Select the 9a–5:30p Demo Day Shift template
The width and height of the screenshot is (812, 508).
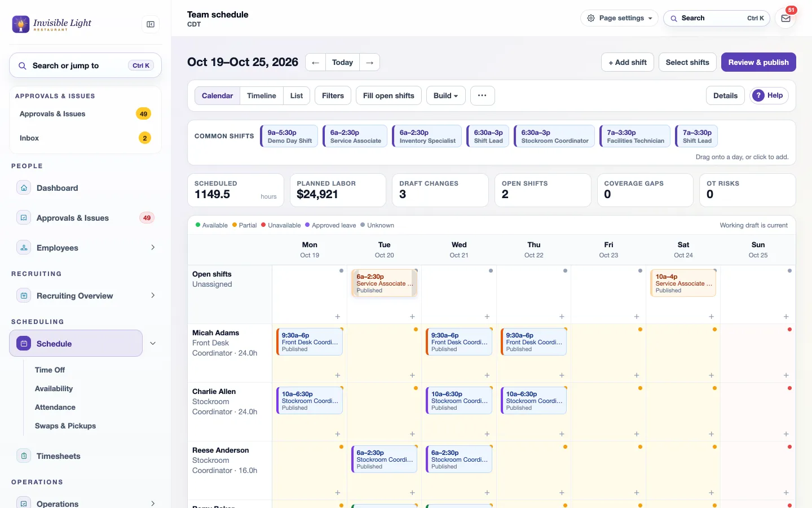pyautogui.click(x=289, y=136)
